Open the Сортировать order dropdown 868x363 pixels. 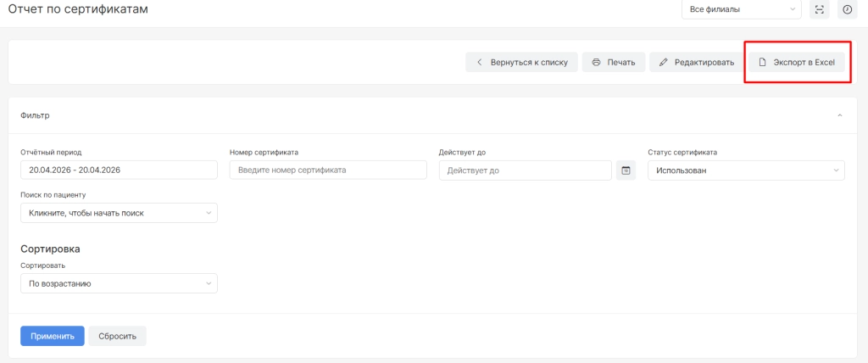click(x=119, y=283)
